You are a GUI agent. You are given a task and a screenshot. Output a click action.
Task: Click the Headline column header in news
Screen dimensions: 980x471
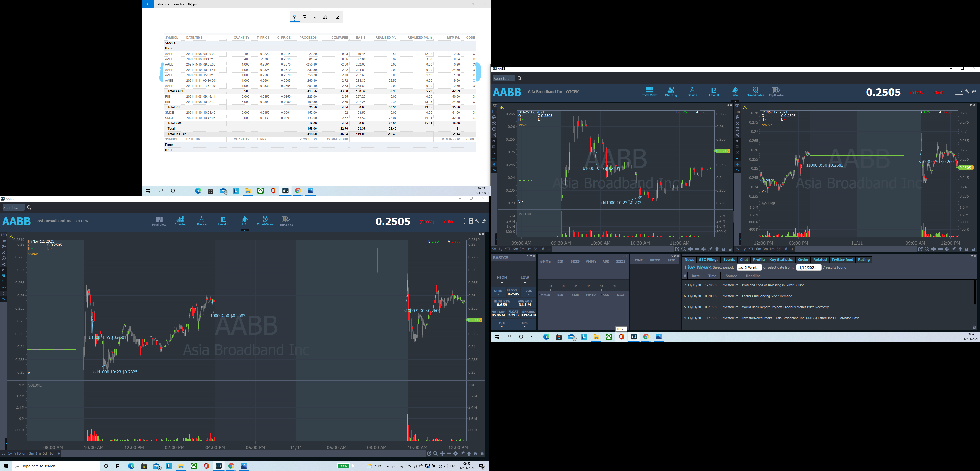pyautogui.click(x=753, y=276)
